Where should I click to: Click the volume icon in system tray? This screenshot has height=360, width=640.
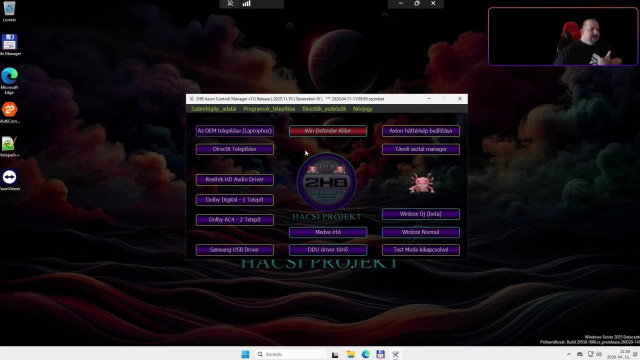click(599, 354)
